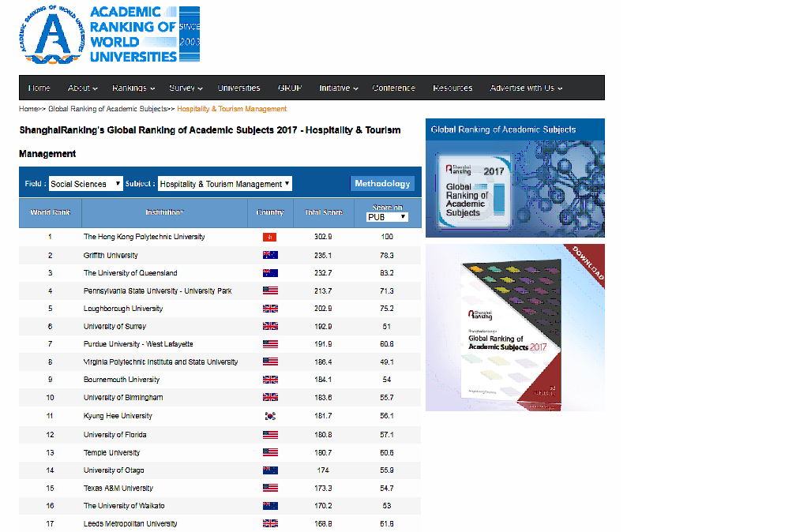
Task: Click the ARWU logo at top left
Action: click(x=109, y=35)
